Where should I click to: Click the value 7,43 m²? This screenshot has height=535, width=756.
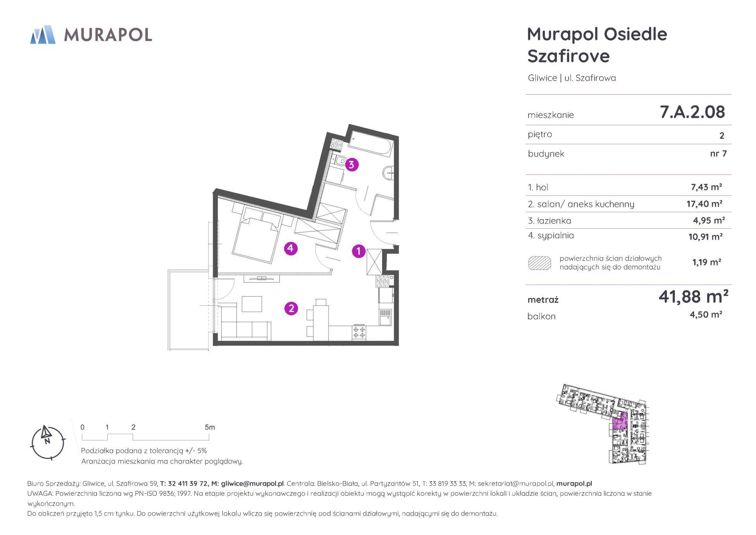706,187
